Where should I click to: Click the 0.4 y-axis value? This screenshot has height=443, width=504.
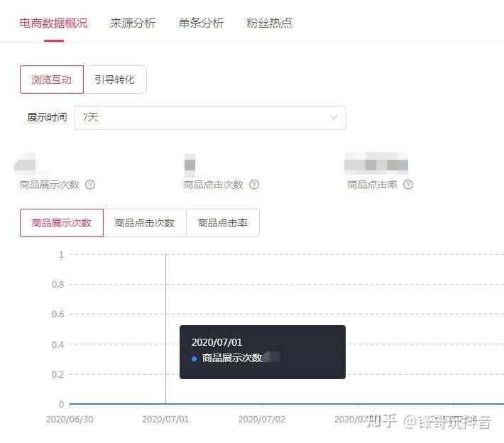58,344
